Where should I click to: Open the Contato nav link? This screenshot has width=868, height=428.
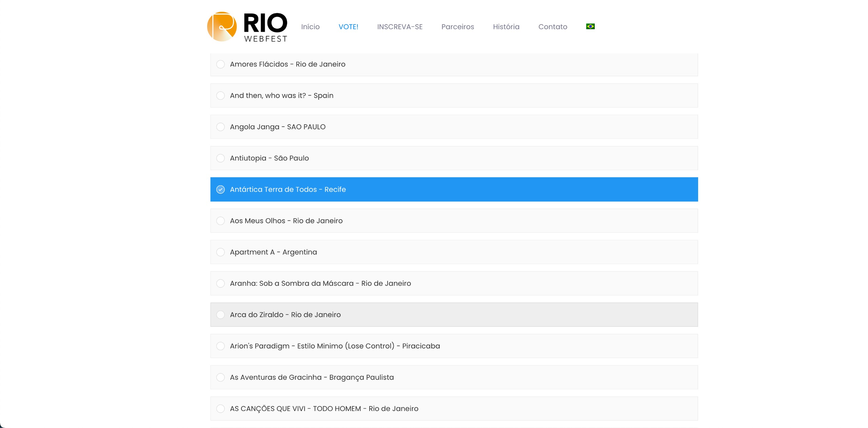553,27
